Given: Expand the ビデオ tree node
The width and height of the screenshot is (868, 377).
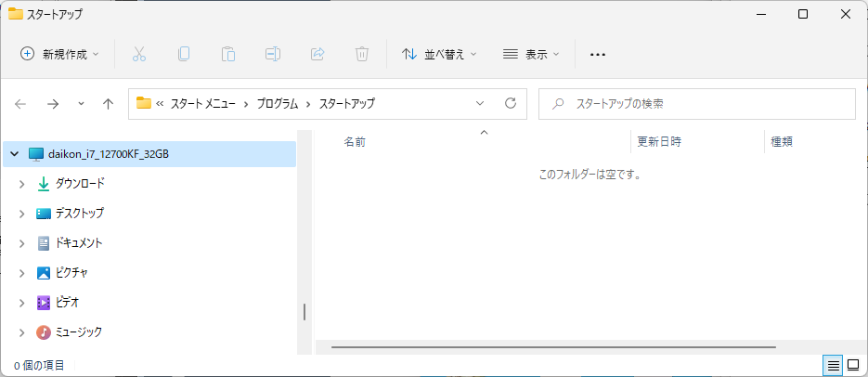Looking at the screenshot, I should point(22,303).
